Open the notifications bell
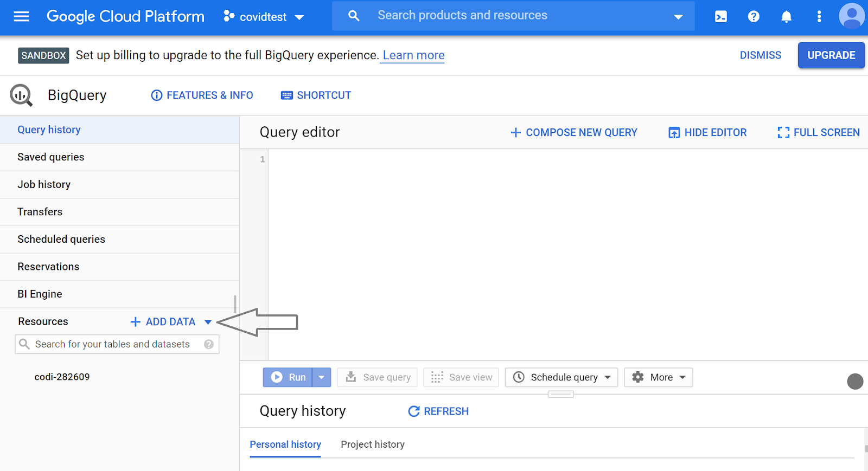The width and height of the screenshot is (868, 471). pyautogui.click(x=786, y=17)
